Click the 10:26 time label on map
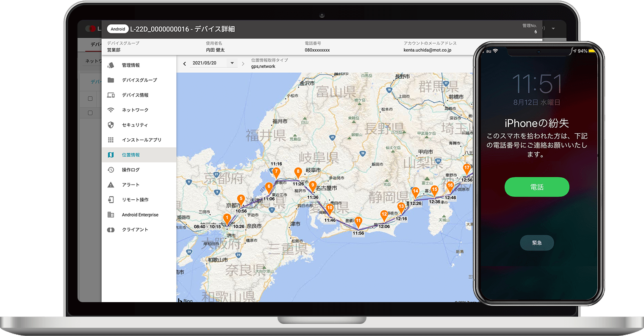Screen dimensions: 644x336 (x=239, y=226)
